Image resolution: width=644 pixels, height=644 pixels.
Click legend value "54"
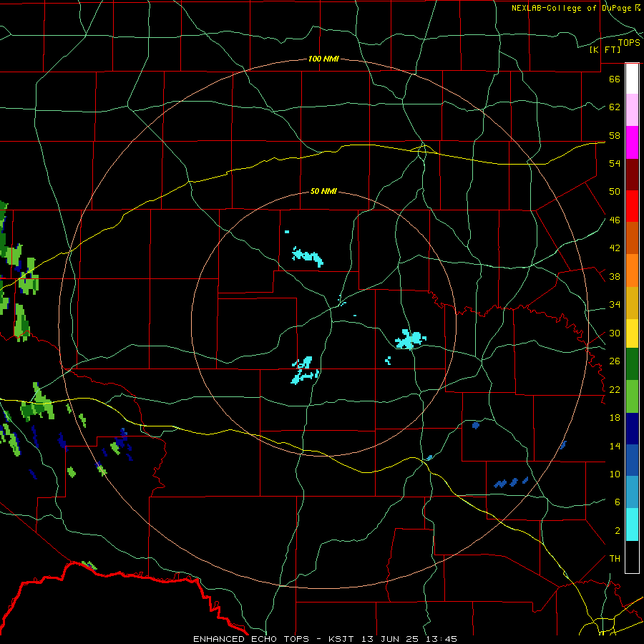click(615, 163)
